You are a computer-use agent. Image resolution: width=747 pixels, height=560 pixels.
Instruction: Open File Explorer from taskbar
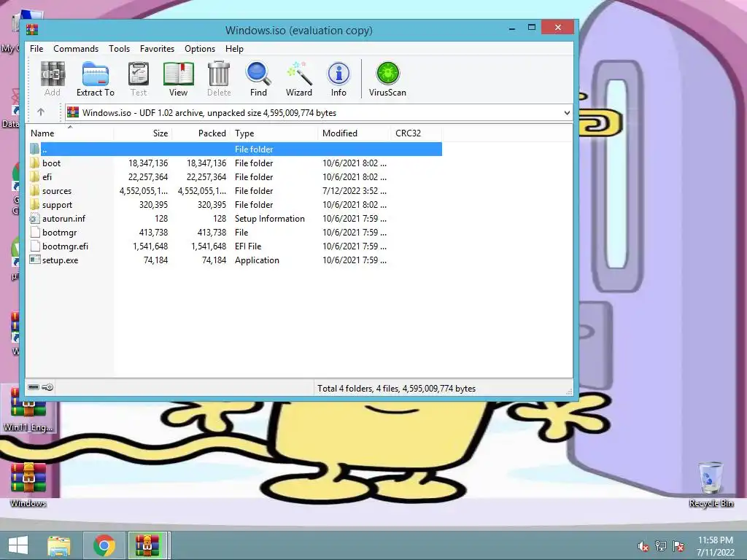pos(60,545)
